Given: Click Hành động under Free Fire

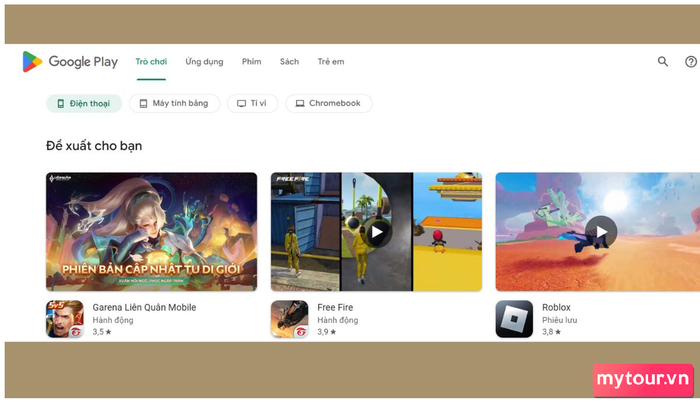Looking at the screenshot, I should (338, 320).
